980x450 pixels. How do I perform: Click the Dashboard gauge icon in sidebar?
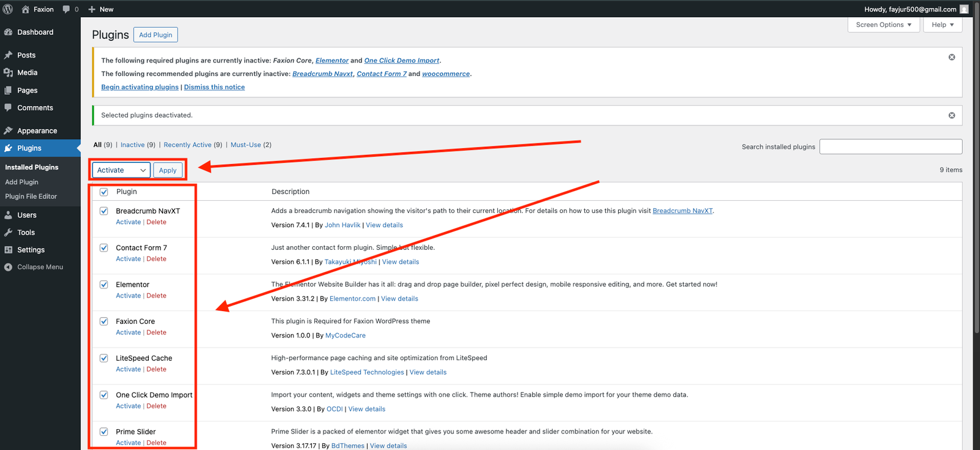(x=8, y=32)
